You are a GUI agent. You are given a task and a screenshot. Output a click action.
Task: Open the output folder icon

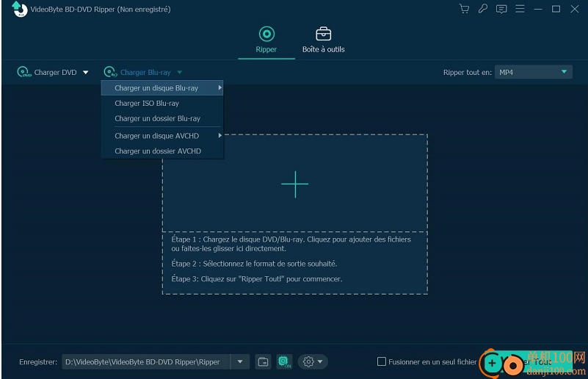coord(264,362)
